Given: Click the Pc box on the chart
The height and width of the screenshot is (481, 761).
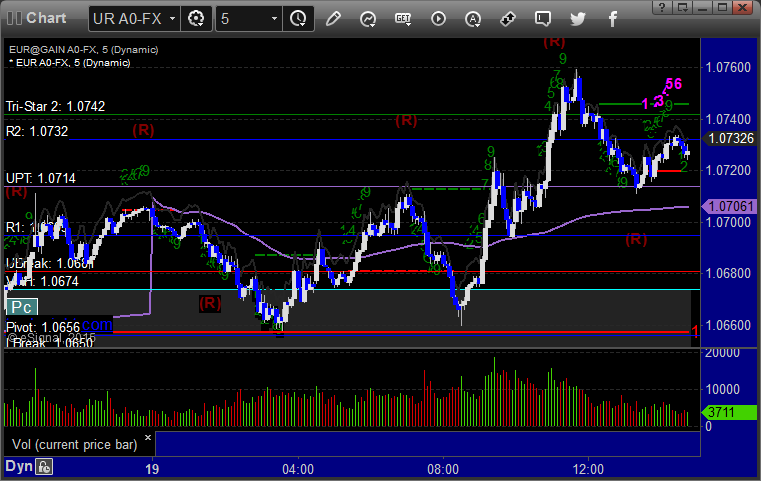Looking at the screenshot, I should (x=21, y=307).
